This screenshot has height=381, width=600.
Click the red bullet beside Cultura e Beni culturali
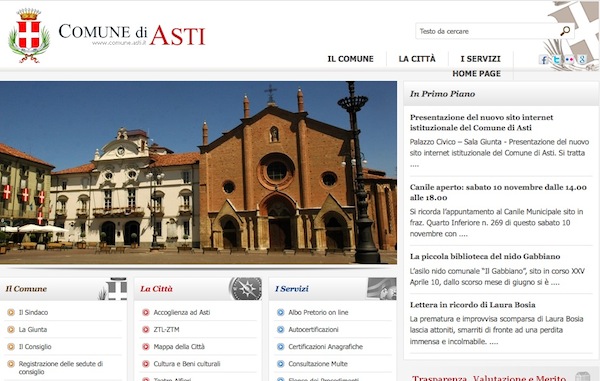coord(146,364)
